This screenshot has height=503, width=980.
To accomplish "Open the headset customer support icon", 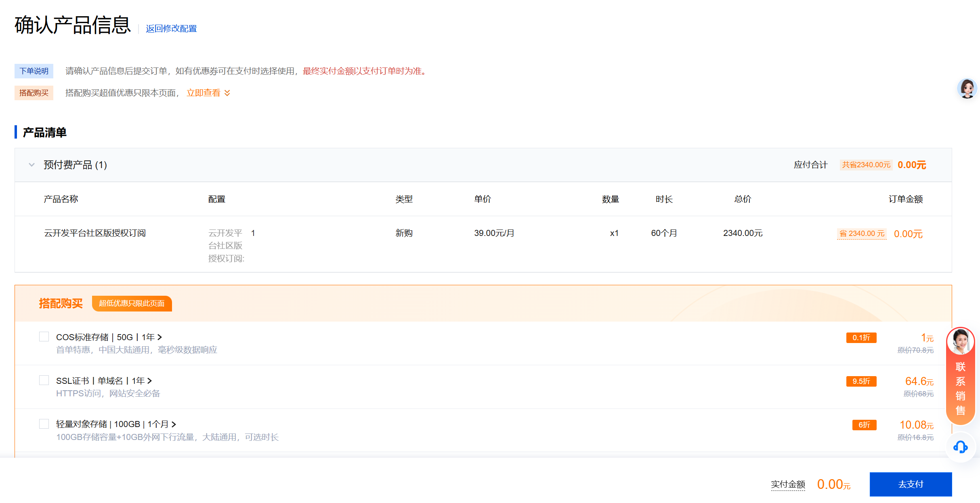I will 960,447.
